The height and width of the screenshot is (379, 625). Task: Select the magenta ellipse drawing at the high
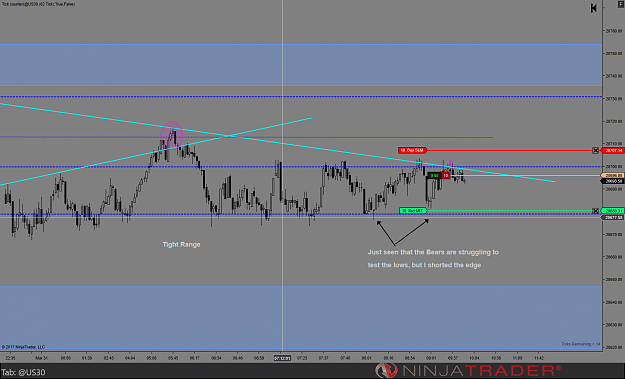172,135
